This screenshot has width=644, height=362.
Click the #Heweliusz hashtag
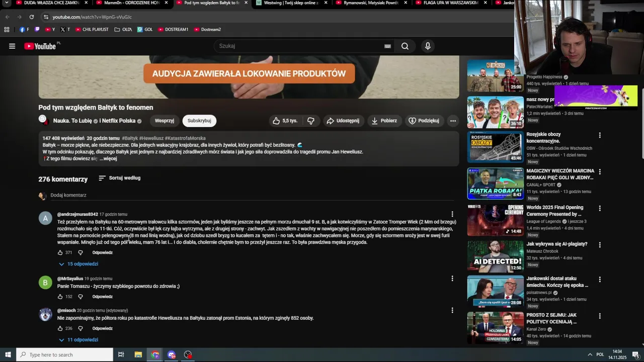151,138
